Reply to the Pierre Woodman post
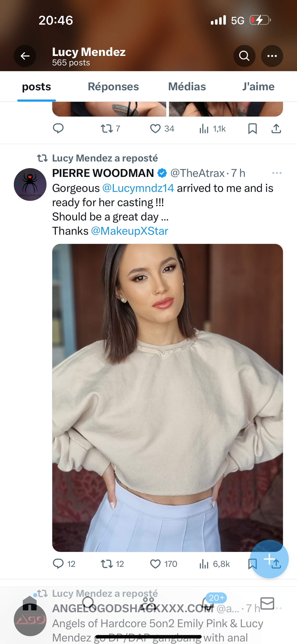The image size is (297, 644). coord(58,564)
